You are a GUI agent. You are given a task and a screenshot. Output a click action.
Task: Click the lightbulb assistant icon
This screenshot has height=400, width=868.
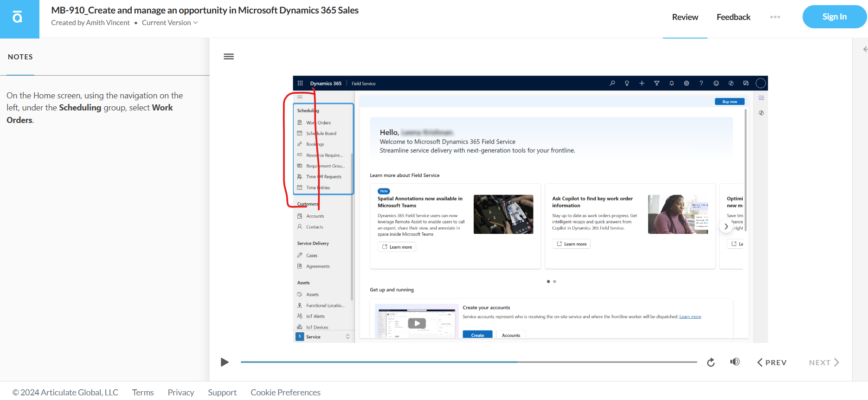[627, 84]
